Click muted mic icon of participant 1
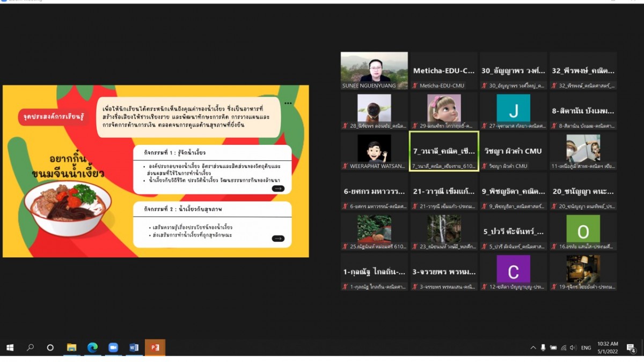644x362 pixels. tap(346, 286)
